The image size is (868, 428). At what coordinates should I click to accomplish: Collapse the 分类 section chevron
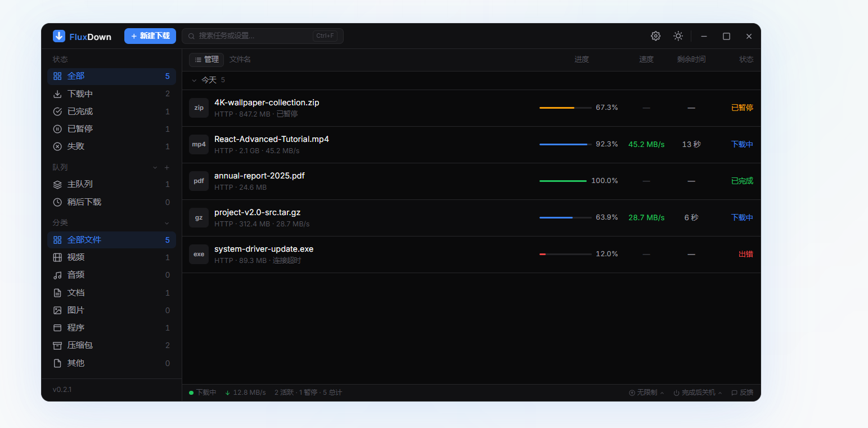(167, 223)
